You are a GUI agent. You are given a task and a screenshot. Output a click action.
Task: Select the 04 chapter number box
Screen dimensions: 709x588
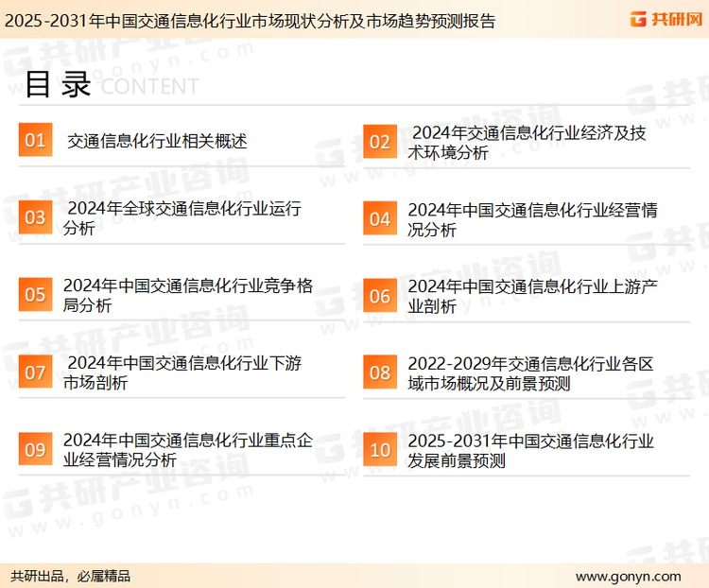tap(379, 219)
